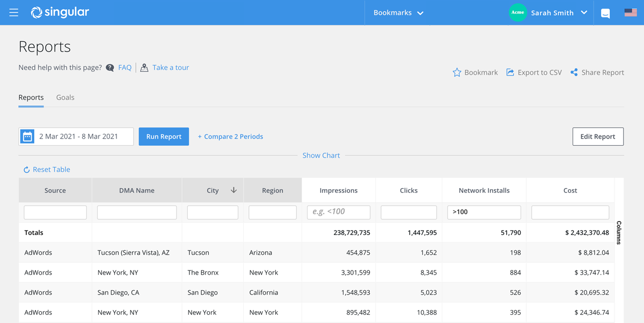Click the US flag country icon
The image size is (644, 323).
pos(630,12)
